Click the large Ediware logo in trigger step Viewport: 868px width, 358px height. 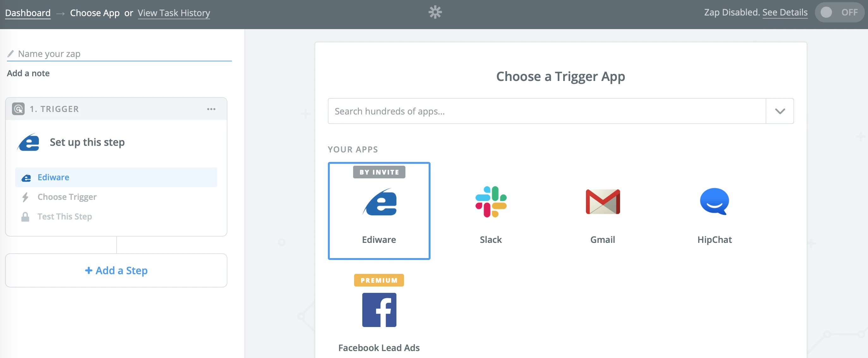click(x=29, y=142)
